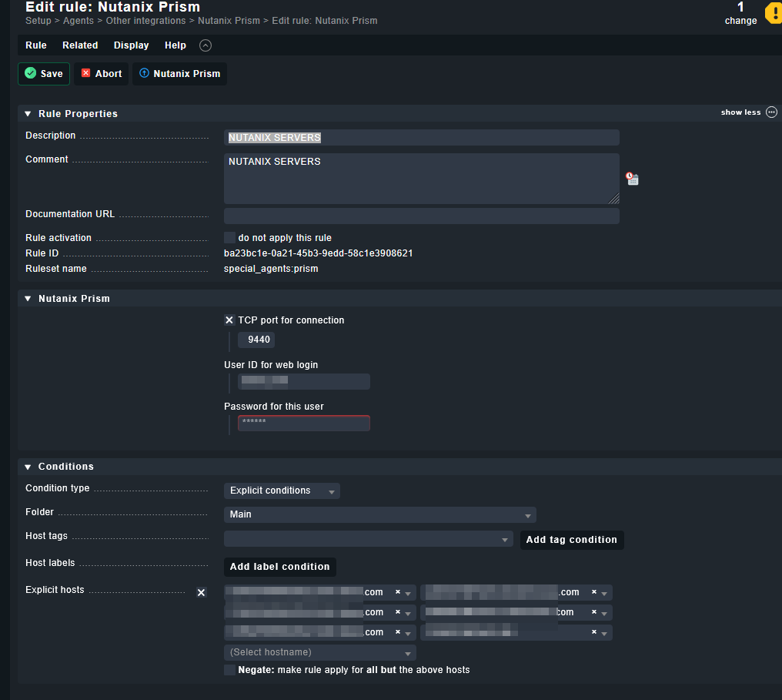
Task: Click the Documentation URL input field
Action: coord(421,216)
